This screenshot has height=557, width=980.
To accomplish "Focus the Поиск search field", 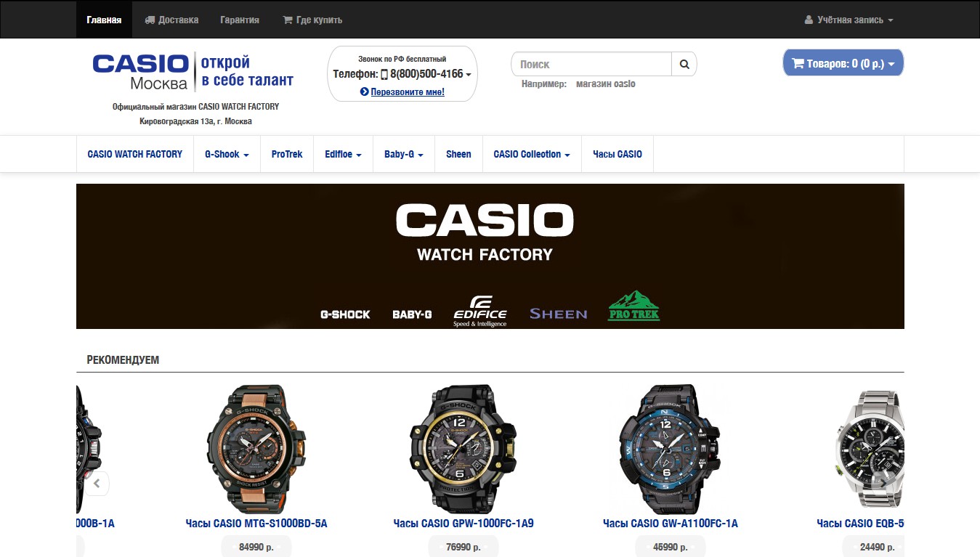I will click(x=592, y=64).
